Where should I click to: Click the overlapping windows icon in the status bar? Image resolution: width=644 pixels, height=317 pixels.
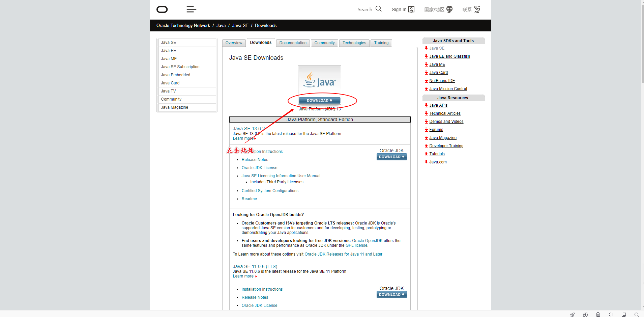tap(624, 315)
